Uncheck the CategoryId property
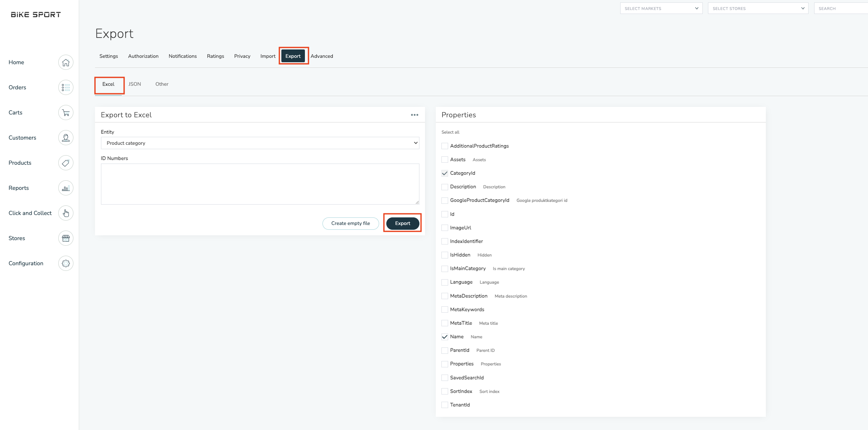Screen dimensions: 868x430 coord(445,173)
